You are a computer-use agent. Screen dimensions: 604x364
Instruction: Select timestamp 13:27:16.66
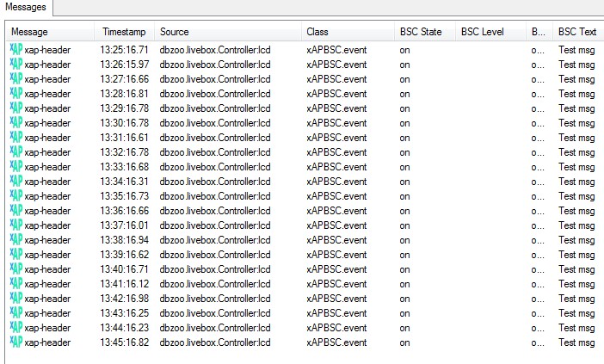pos(125,79)
